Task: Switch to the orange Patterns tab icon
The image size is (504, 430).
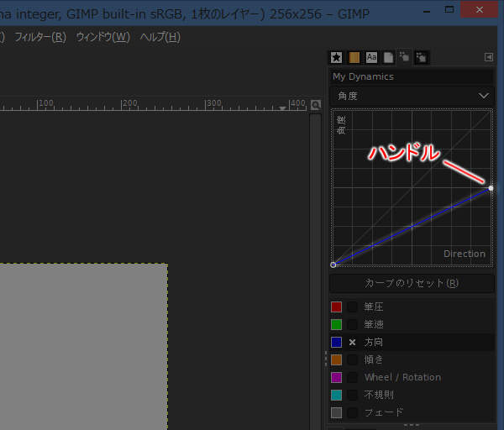Action: tap(354, 58)
